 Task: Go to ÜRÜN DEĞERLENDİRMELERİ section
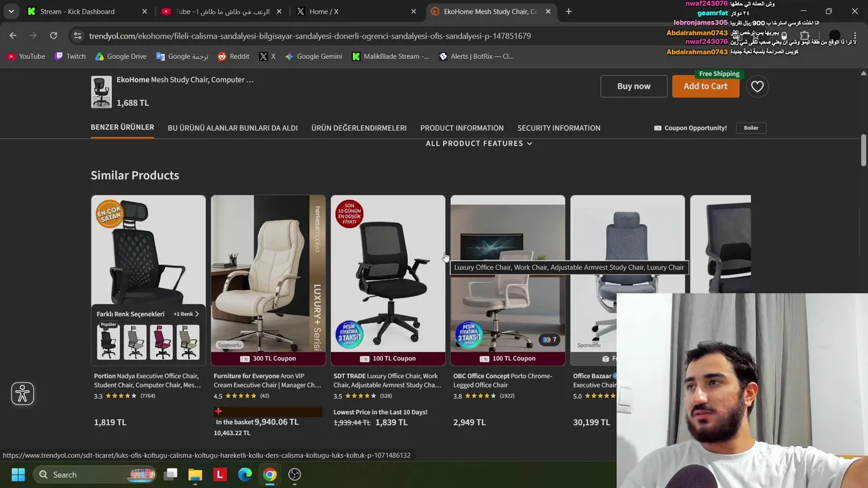(359, 128)
